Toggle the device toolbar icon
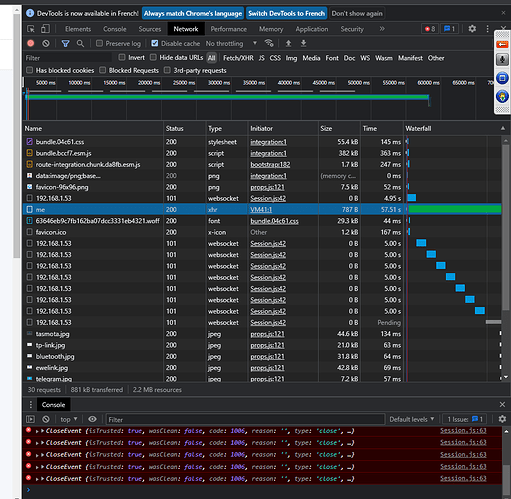The image size is (511, 499). [x=45, y=29]
